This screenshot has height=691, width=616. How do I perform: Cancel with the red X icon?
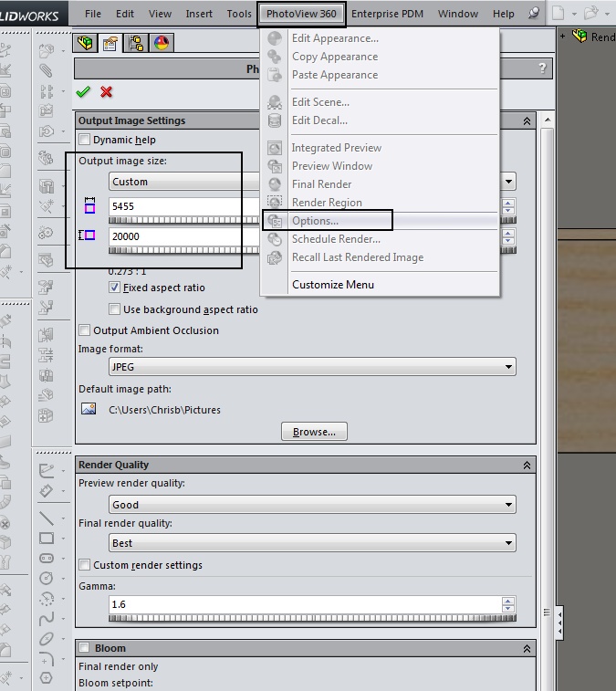(x=106, y=91)
